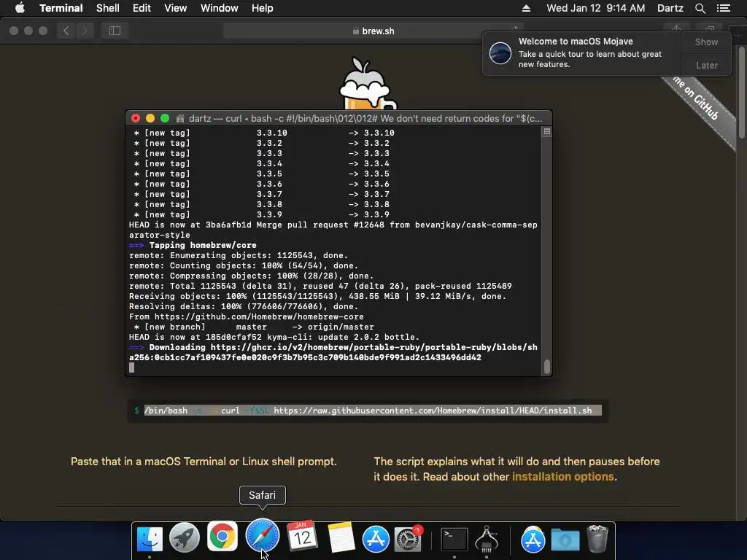Open the Window menu
Image resolution: width=747 pixels, height=560 pixels.
tap(219, 8)
